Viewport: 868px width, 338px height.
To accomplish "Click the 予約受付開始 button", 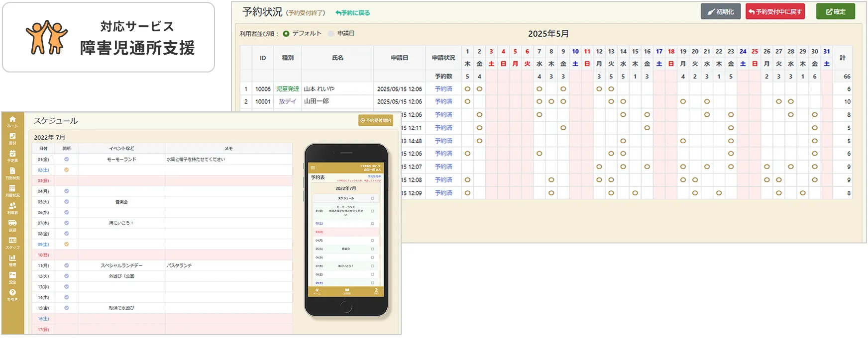I will pos(376,120).
